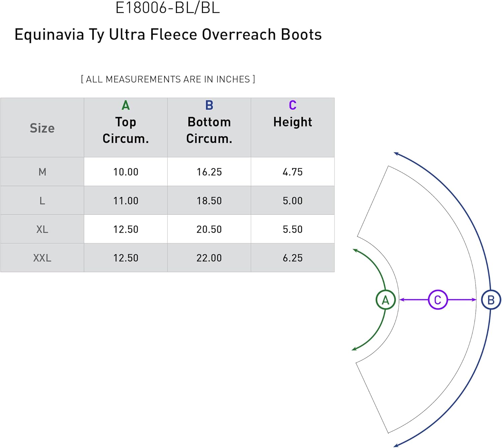Click the green letter A column header
Viewport: 502px width, 448px height.
125,105
